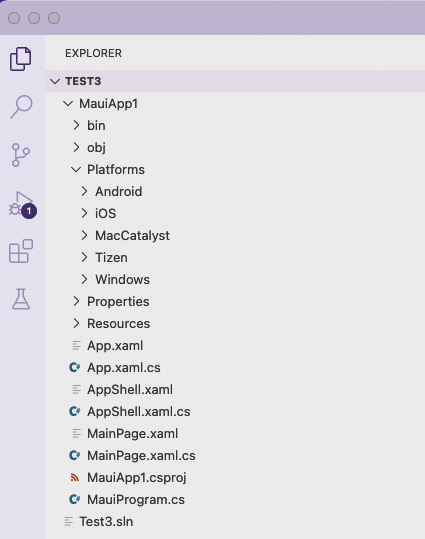Expand the Resources folder
Viewport: 425px width, 539px height.
click(x=235, y=323)
